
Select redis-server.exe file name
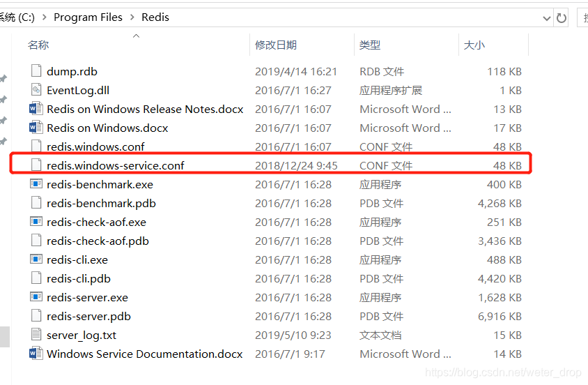tap(87, 297)
